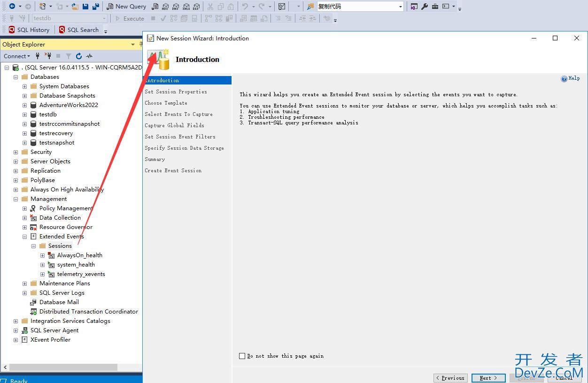Click the Open File folder icon
Image resolution: width=588 pixels, height=383 pixels.
click(x=75, y=7)
